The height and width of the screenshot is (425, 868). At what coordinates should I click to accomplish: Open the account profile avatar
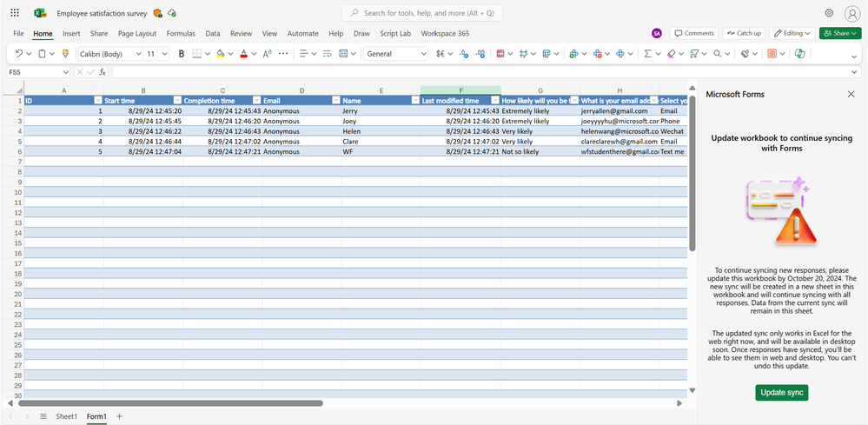coord(852,13)
